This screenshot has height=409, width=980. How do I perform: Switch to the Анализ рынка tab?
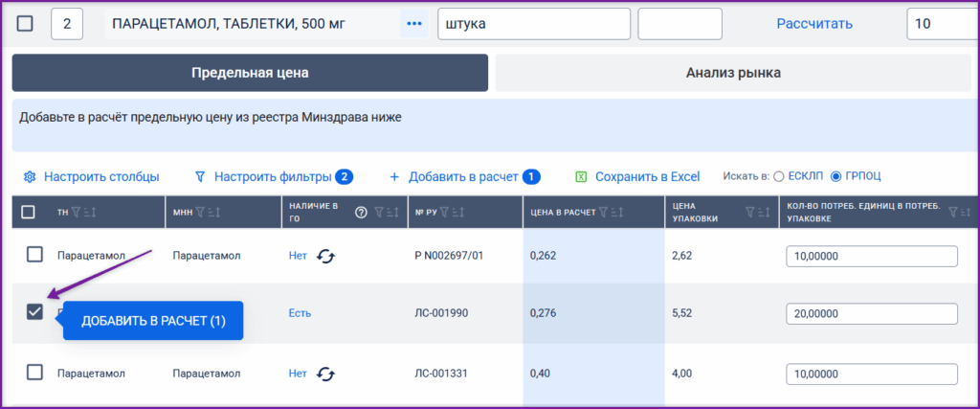click(x=733, y=73)
